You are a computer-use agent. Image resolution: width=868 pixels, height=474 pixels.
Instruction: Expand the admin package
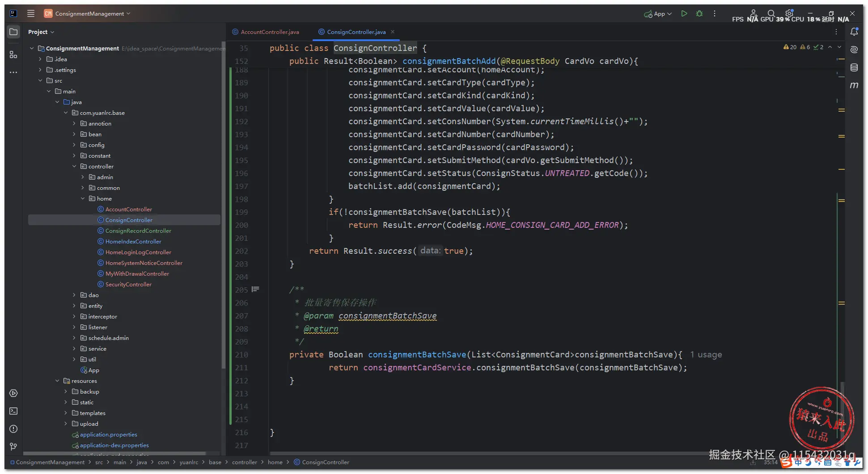pyautogui.click(x=83, y=177)
